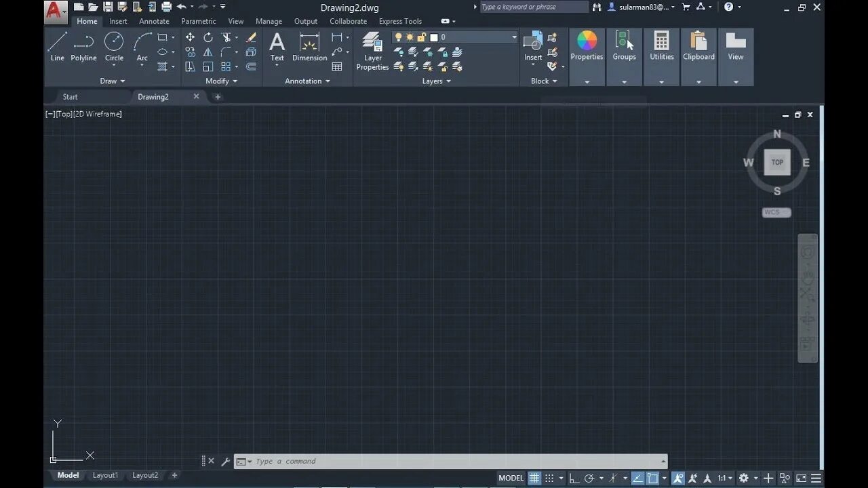Image resolution: width=868 pixels, height=488 pixels.
Task: Open the Layout1 tab
Action: [x=105, y=475]
